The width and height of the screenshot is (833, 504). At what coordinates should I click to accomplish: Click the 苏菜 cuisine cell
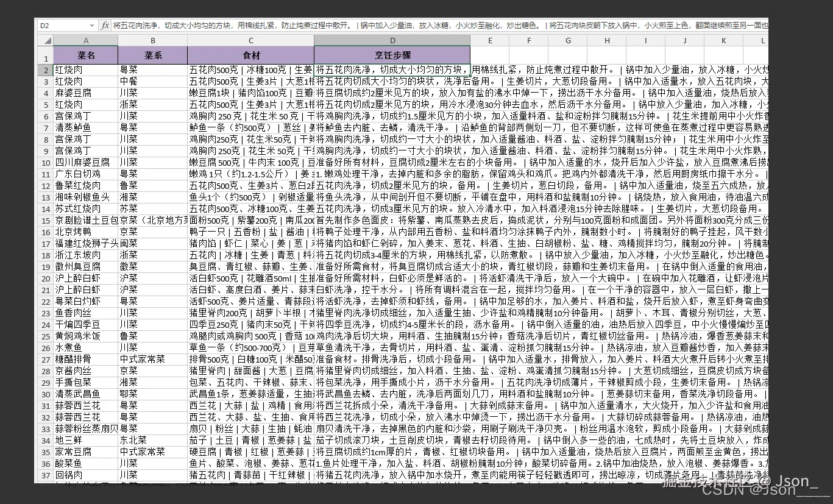[153, 208]
